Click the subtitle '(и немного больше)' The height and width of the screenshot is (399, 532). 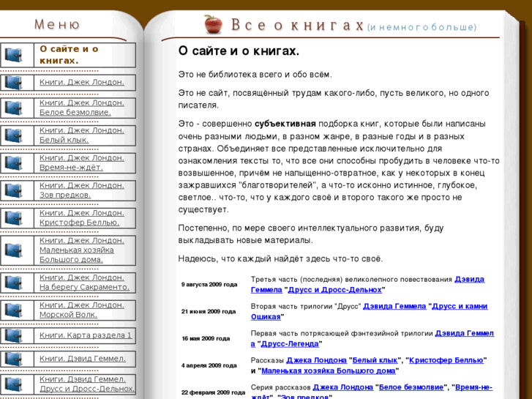tap(422, 27)
